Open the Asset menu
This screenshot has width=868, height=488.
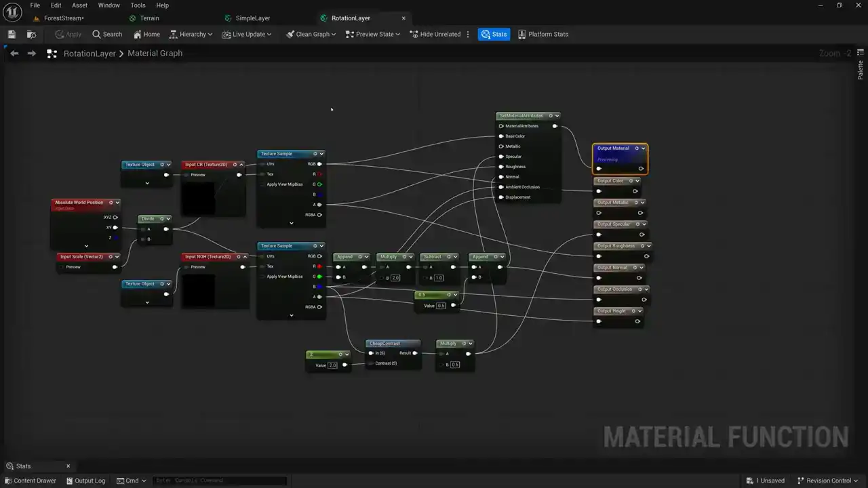pyautogui.click(x=79, y=5)
